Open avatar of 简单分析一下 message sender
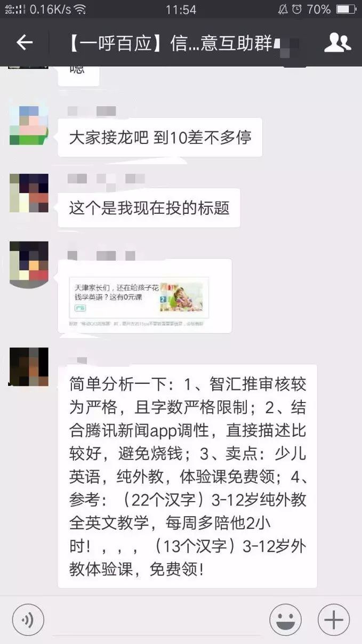 29,367
